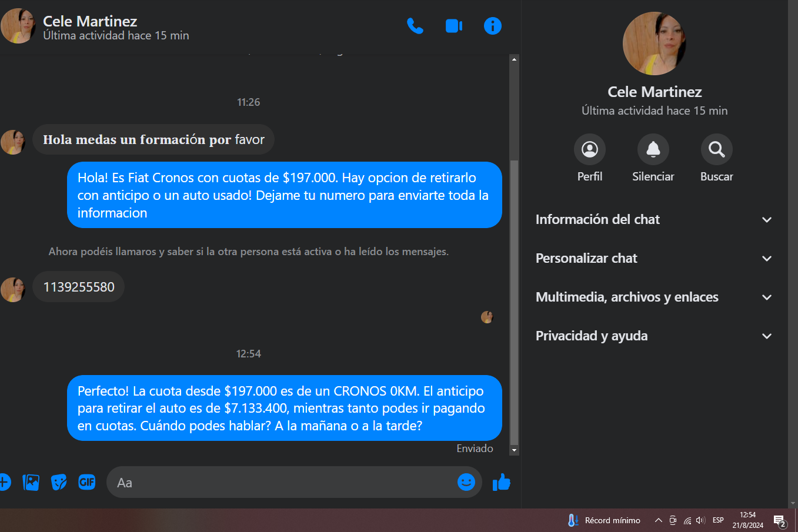
Task: Open more actions with the plus icon
Action: (4, 483)
